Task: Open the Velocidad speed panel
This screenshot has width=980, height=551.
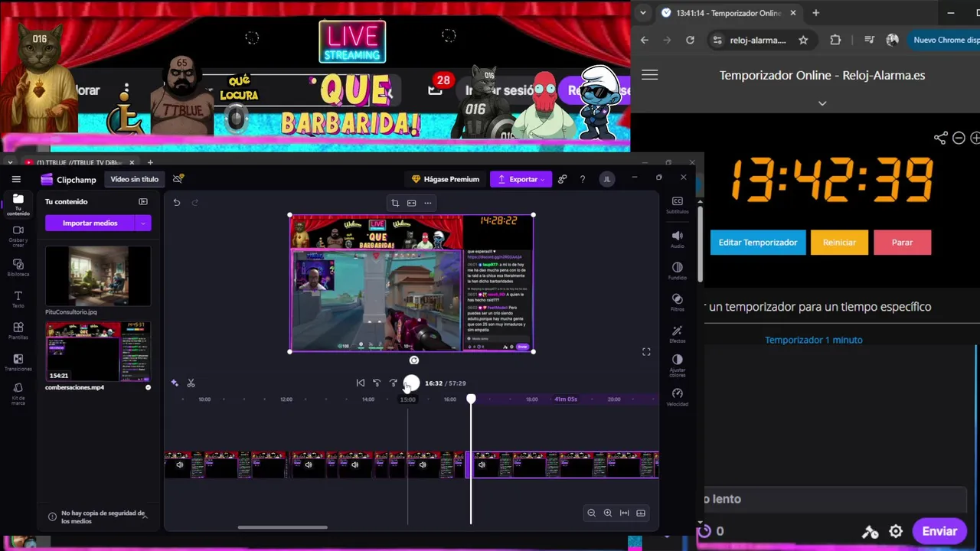Action: [x=677, y=397]
